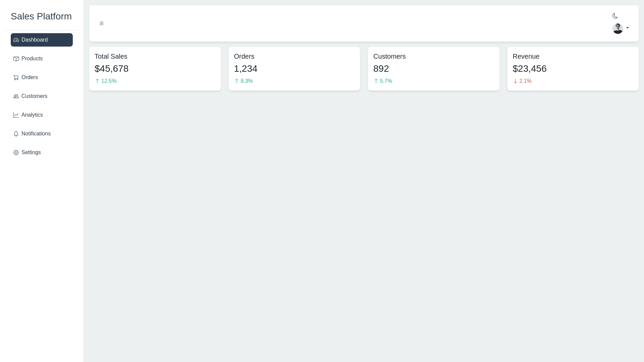Click the Revenue $23,456 value

click(x=529, y=69)
